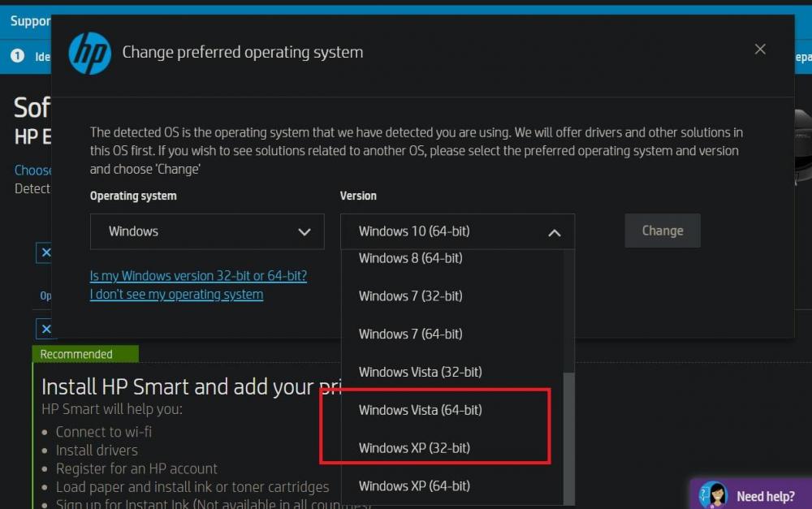This screenshot has height=509, width=812.
Task: Click the HP logo in the dialog header
Action: click(89, 54)
